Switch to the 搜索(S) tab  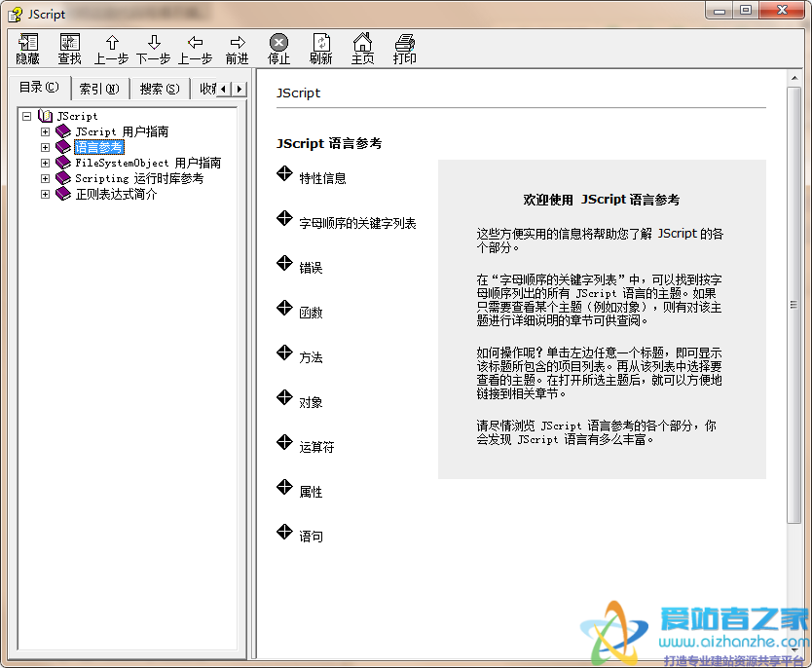tap(160, 89)
